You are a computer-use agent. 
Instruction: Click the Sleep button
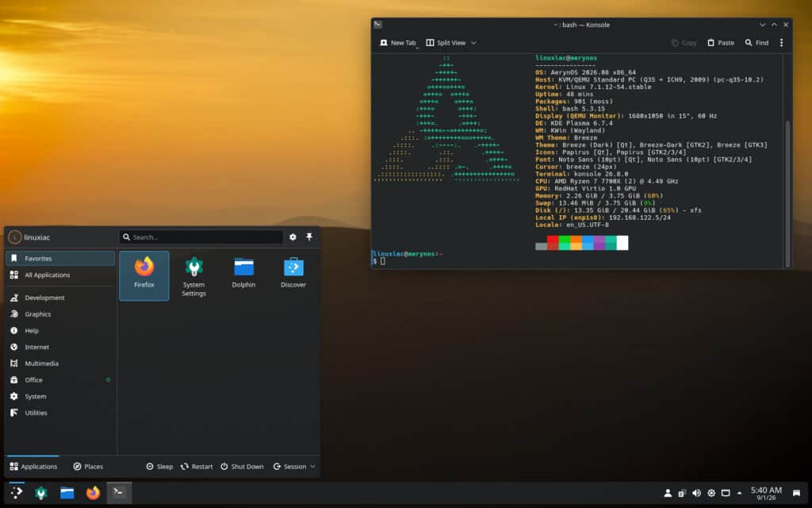159,467
